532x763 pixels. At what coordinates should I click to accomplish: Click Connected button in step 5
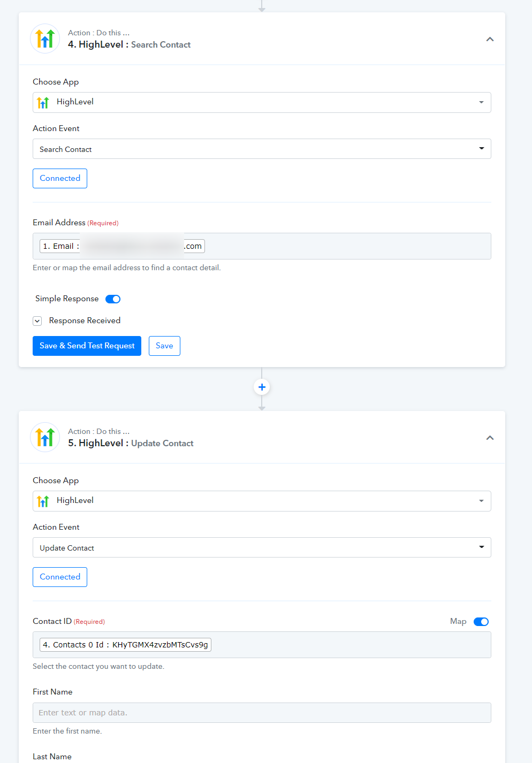[60, 577]
